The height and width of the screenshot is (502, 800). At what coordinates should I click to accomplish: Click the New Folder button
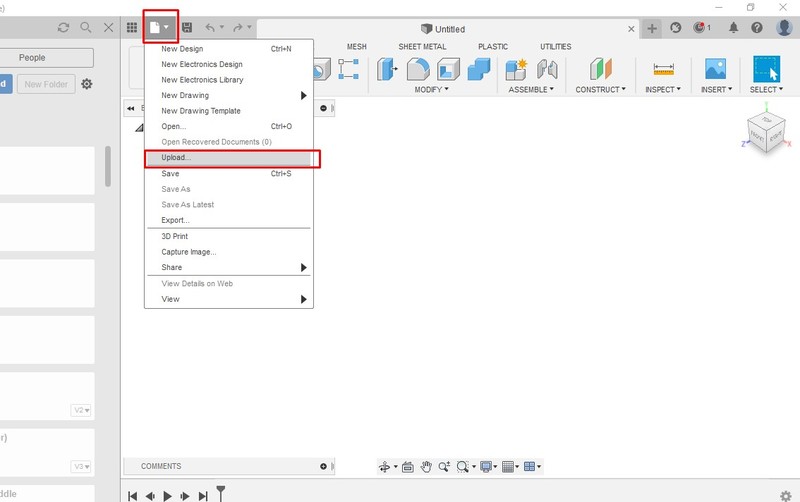click(46, 84)
